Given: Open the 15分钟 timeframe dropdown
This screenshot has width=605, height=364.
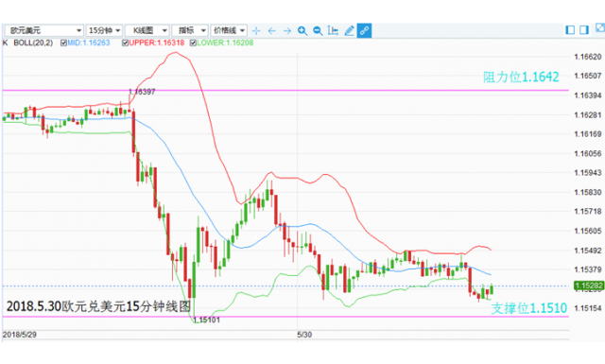Looking at the screenshot, I should coord(104,30).
